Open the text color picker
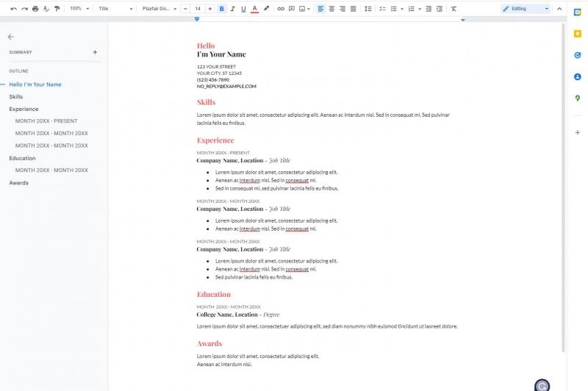Image resolution: width=588 pixels, height=391 pixels. pos(254,9)
